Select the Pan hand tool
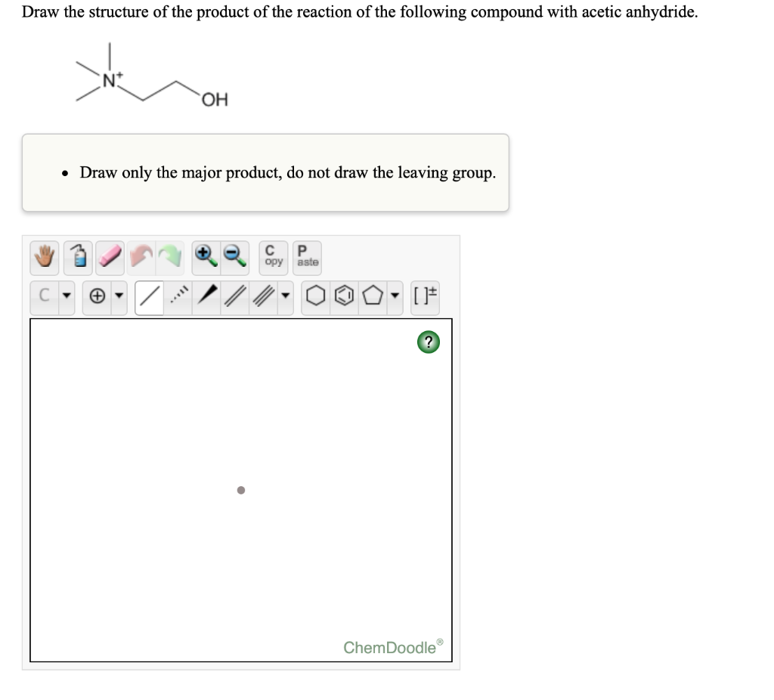 pos(43,257)
